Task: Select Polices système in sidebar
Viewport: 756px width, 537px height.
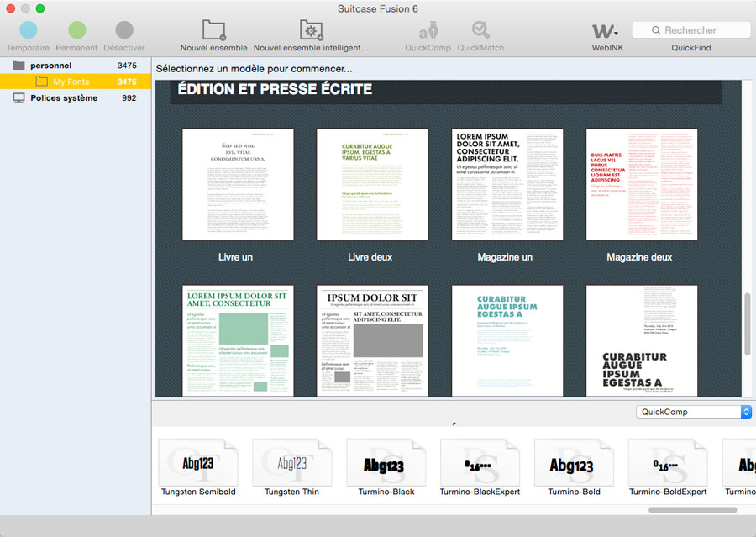Action: [x=76, y=98]
